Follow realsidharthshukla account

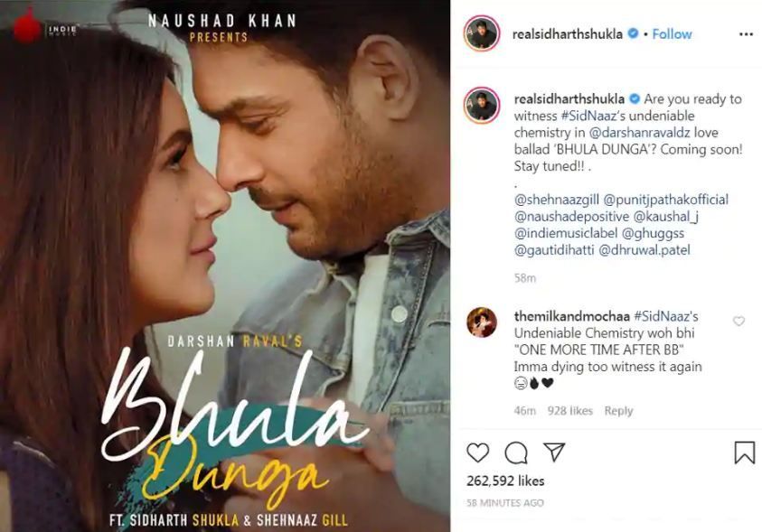pos(672,34)
